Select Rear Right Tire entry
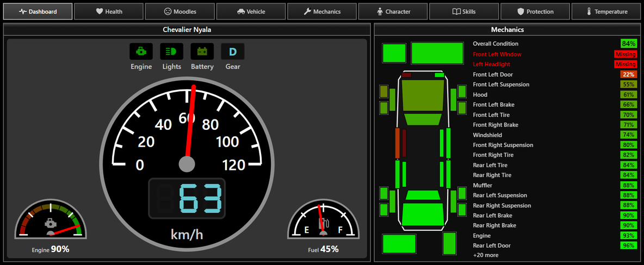This screenshot has width=644, height=265. coord(554,175)
